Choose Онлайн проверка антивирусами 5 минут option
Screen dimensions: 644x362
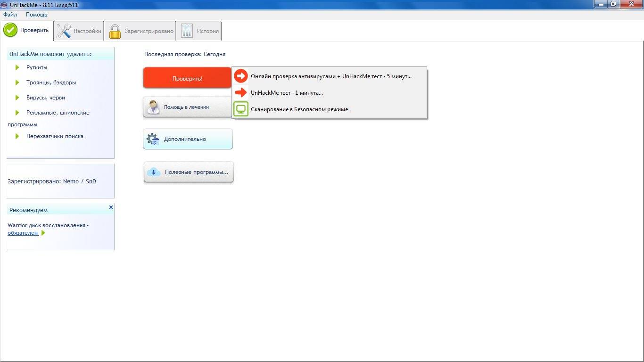point(330,76)
